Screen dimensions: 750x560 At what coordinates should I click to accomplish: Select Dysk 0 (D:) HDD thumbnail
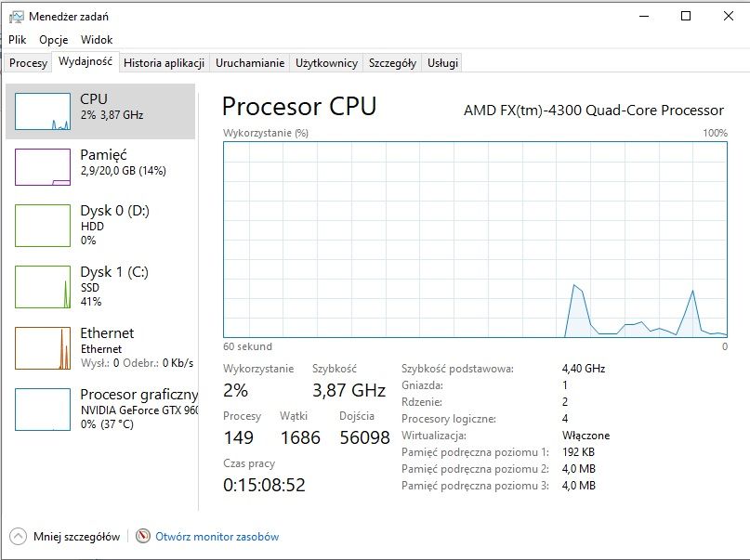[43, 226]
